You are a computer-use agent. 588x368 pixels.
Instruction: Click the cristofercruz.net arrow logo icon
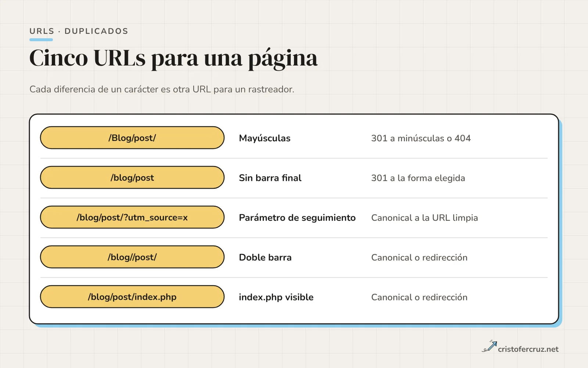(x=489, y=346)
